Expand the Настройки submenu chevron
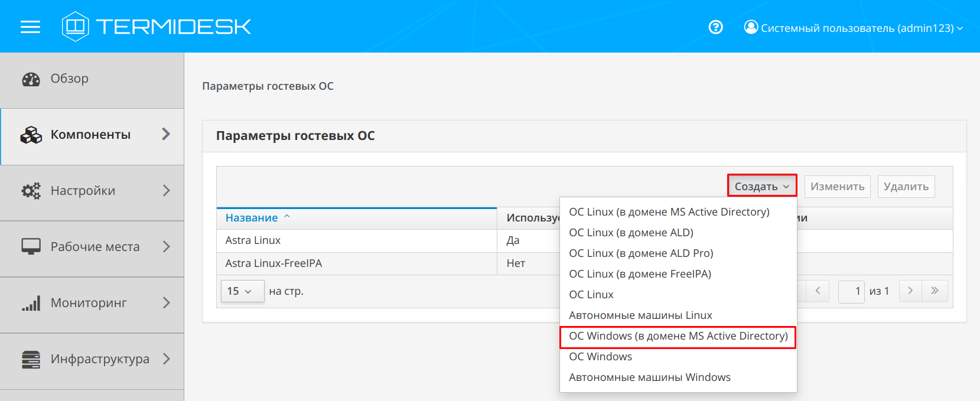Viewport: 980px width, 401px height. [x=166, y=190]
